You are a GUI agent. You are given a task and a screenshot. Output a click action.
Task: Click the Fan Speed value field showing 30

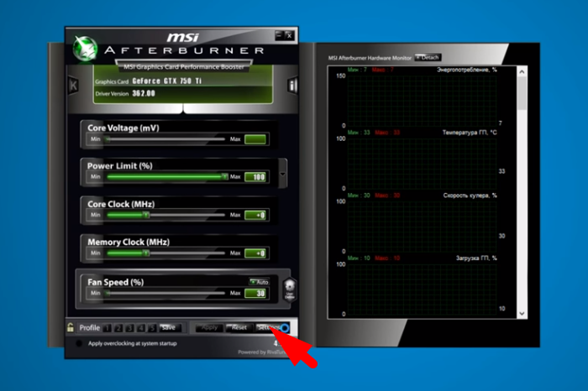click(255, 294)
